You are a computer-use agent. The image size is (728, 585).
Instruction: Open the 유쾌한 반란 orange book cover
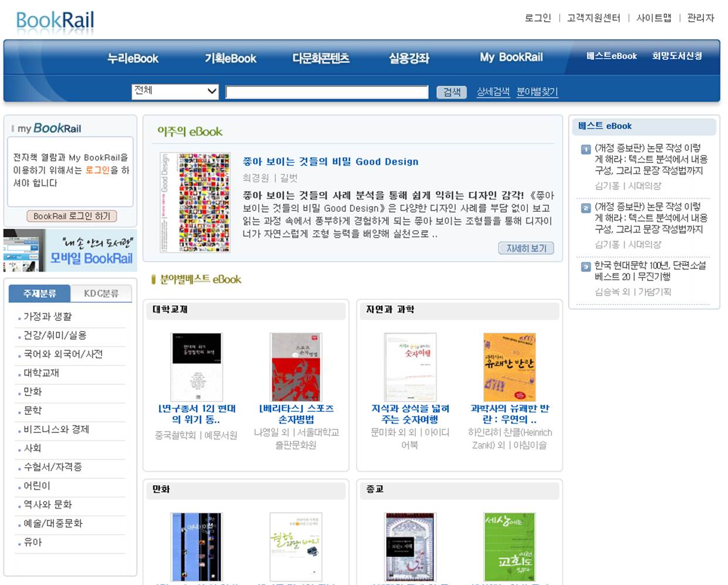[509, 367]
